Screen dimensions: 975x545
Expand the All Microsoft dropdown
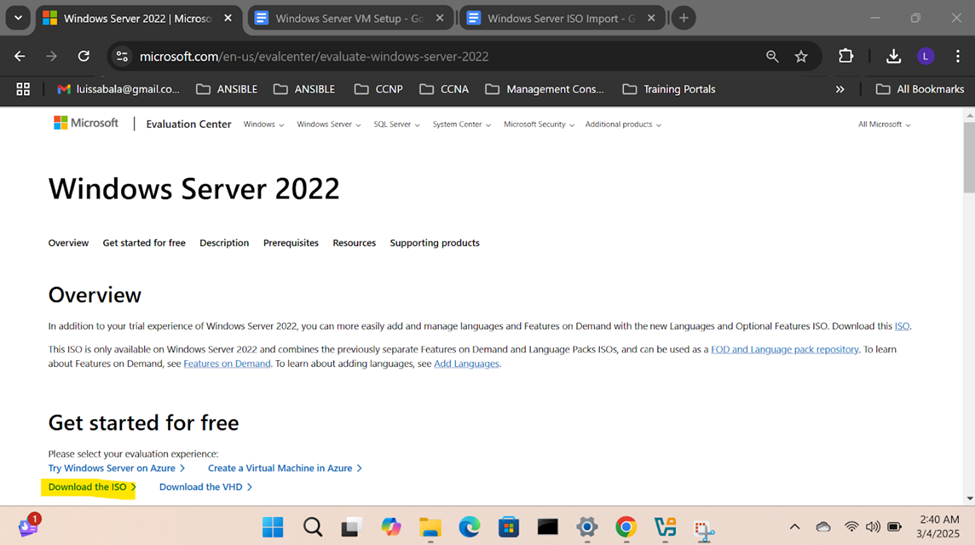[x=884, y=124]
